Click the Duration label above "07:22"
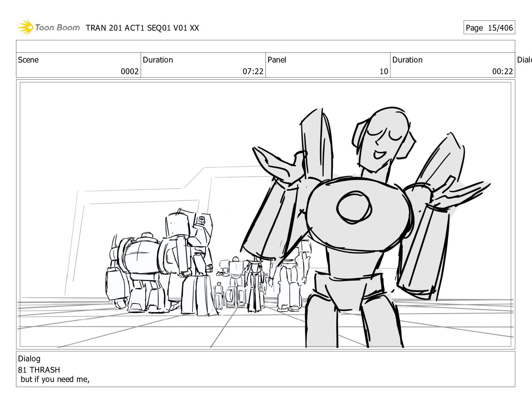The width and height of the screenshot is (532, 411). (x=158, y=60)
